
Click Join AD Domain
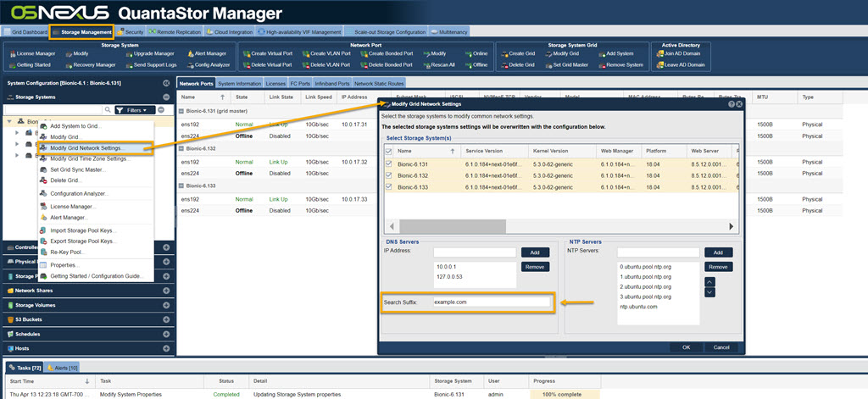[x=678, y=53]
